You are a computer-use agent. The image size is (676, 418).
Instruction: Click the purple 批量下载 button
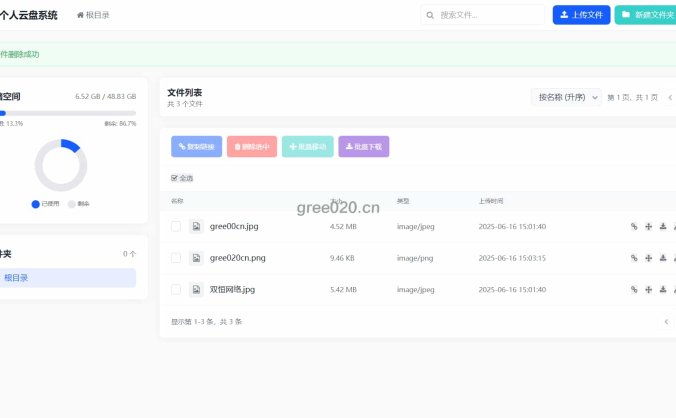click(x=364, y=147)
